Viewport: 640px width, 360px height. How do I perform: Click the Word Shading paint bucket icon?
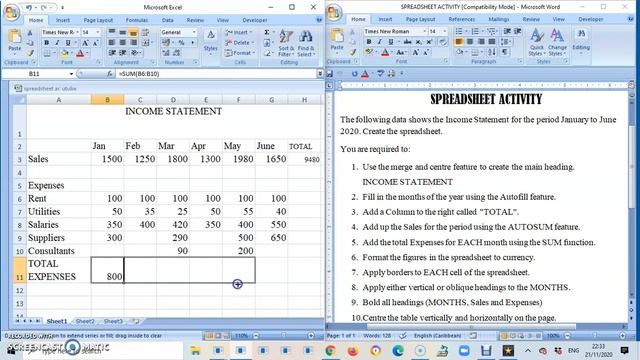click(460, 52)
